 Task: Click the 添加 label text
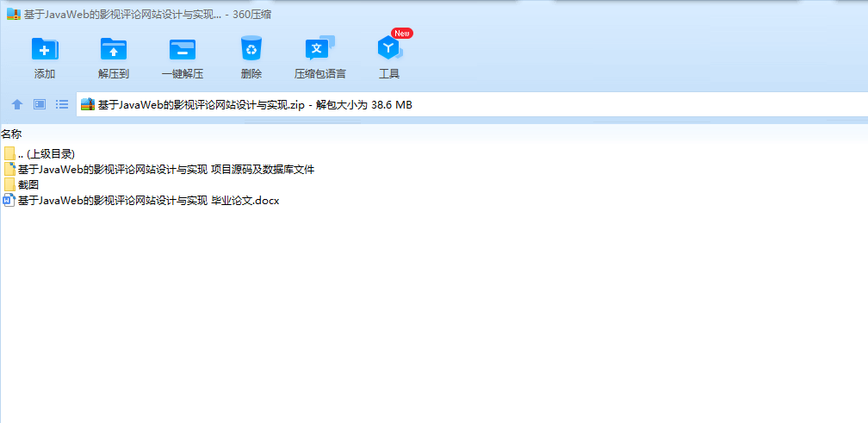click(45, 73)
